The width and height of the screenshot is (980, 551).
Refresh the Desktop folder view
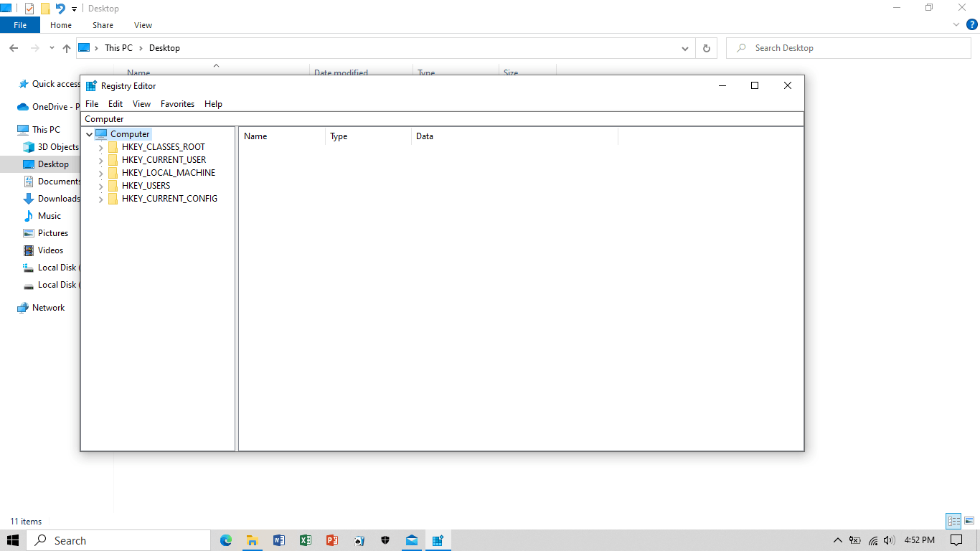click(707, 48)
